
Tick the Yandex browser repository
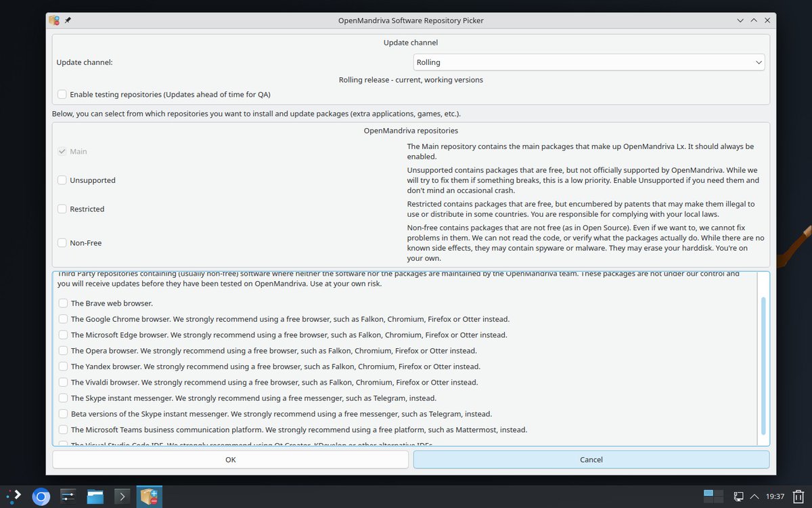pyautogui.click(x=63, y=366)
